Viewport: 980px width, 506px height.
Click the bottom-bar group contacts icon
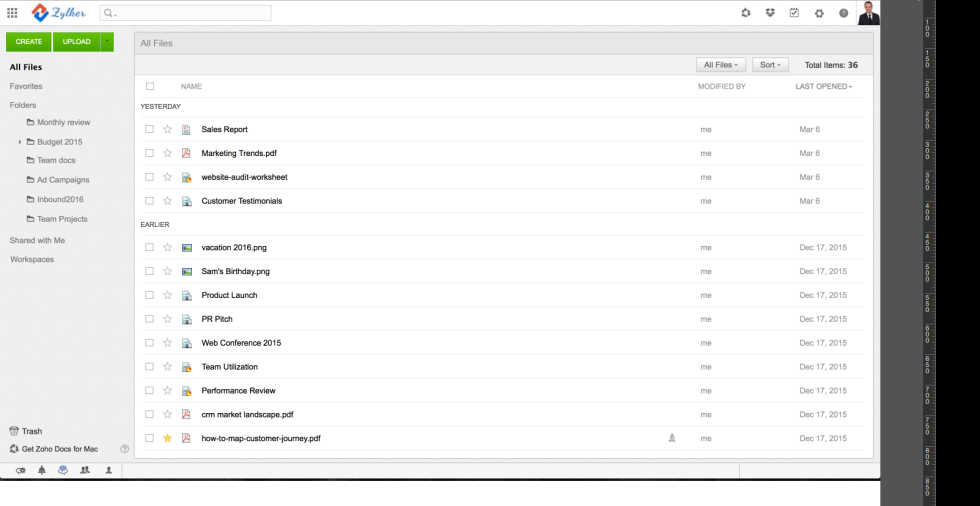(85, 470)
